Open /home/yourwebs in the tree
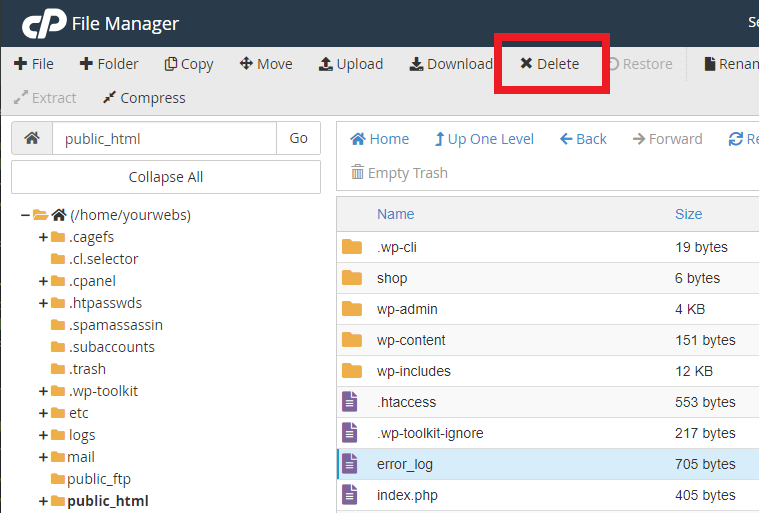Viewport: 759px width, 513px height. pos(130,215)
